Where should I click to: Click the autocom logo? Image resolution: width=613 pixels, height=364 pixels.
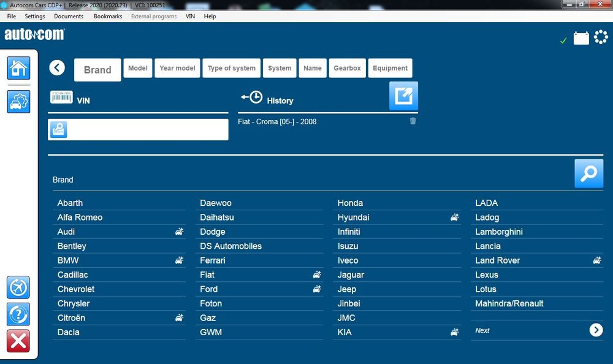point(35,34)
